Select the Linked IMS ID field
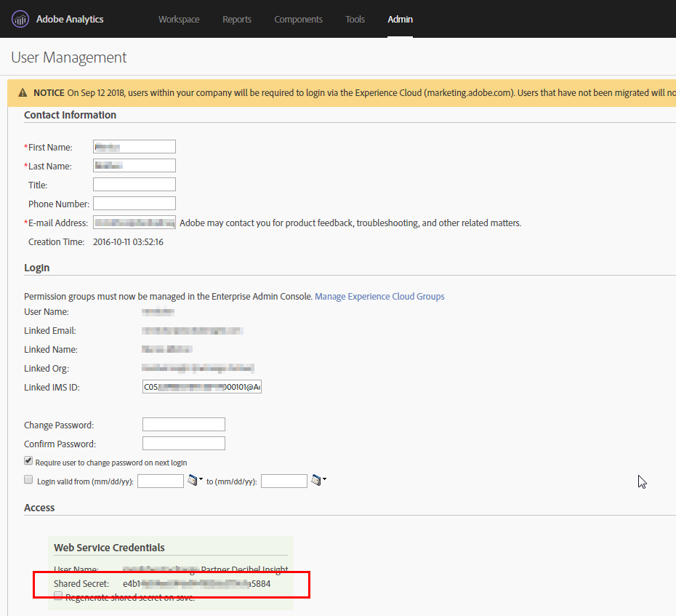 tap(201, 386)
